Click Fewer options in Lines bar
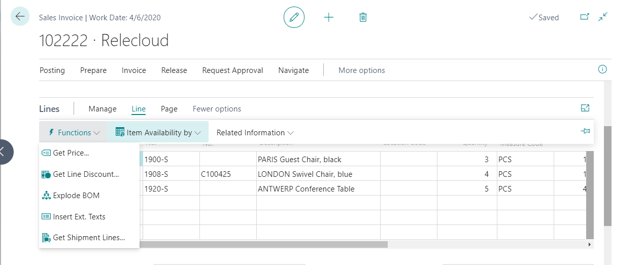The image size is (644, 265). click(217, 109)
